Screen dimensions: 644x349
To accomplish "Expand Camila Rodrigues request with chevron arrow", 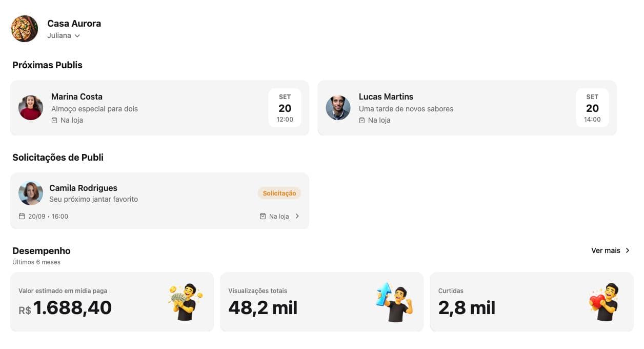I will click(x=297, y=217).
